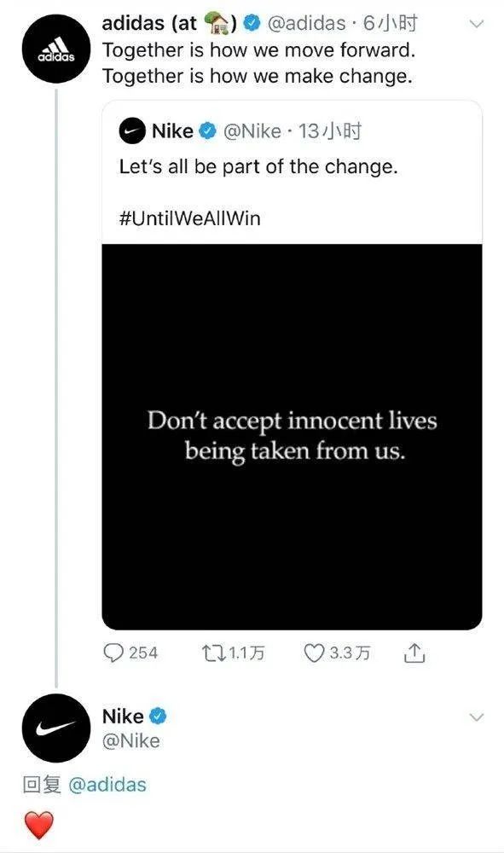Tap the retweet icon with 1.1万

point(212,653)
